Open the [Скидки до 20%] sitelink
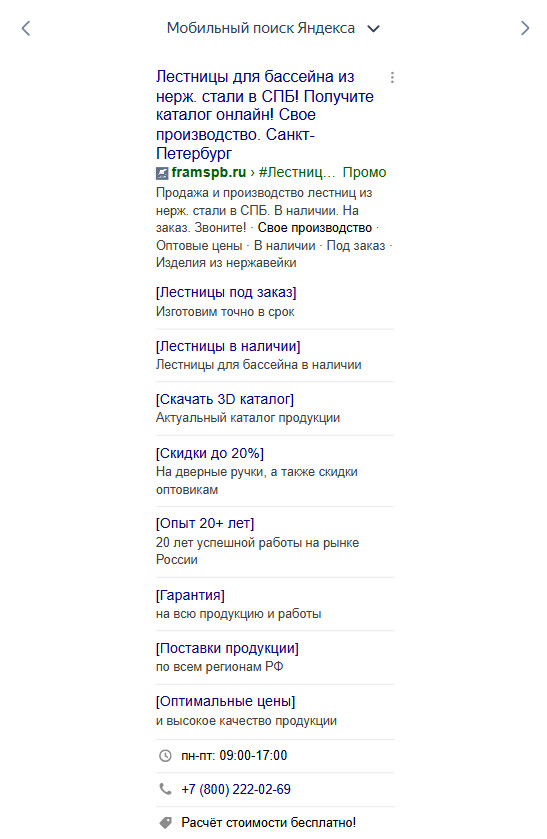 [x=210, y=453]
